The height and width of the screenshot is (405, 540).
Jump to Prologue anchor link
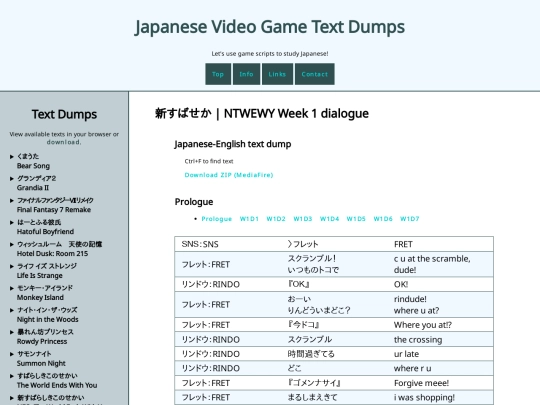pyautogui.click(x=217, y=219)
